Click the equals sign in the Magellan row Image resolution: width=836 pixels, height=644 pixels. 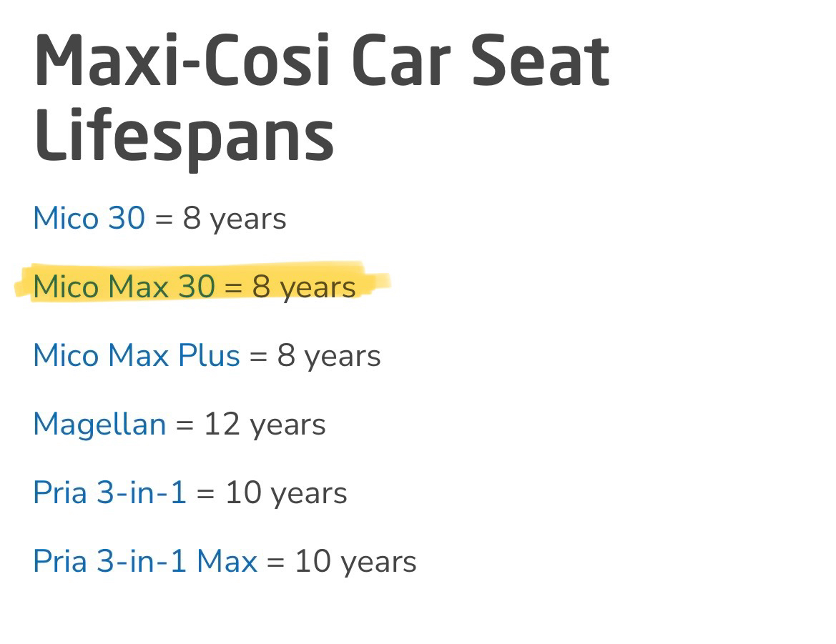coord(185,425)
